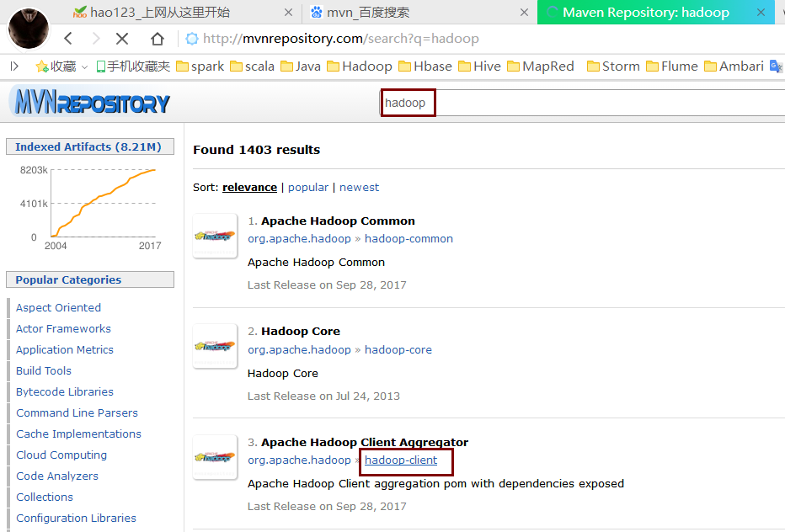785x532 pixels.
Task: Click the hao123 tab favicon
Action: [80, 12]
